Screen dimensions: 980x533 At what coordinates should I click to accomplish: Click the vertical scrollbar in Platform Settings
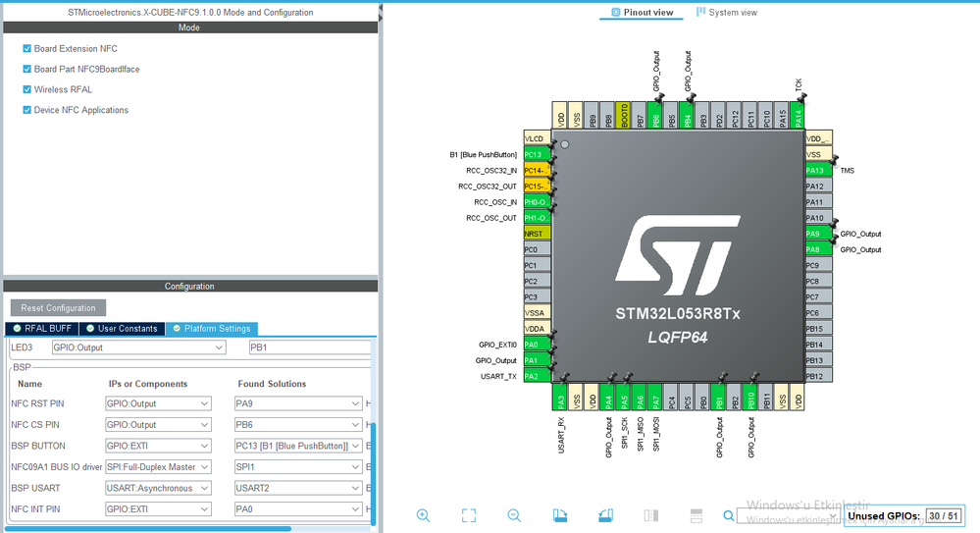(x=374, y=473)
